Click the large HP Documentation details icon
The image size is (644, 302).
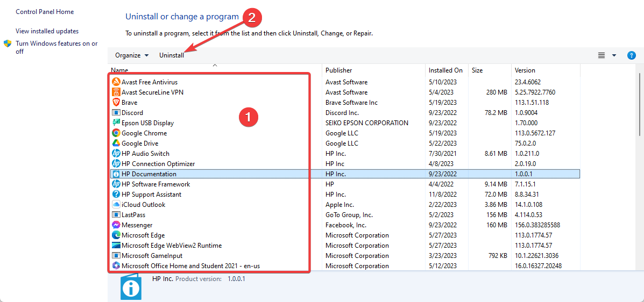[x=131, y=286]
